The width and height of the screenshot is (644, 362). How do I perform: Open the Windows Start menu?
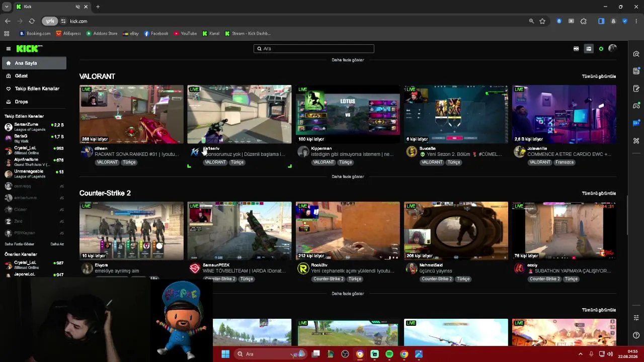tap(225, 354)
